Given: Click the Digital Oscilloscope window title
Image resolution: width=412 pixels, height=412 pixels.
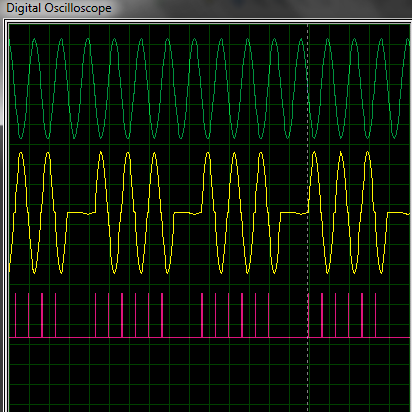Looking at the screenshot, I should pyautogui.click(x=59, y=8).
